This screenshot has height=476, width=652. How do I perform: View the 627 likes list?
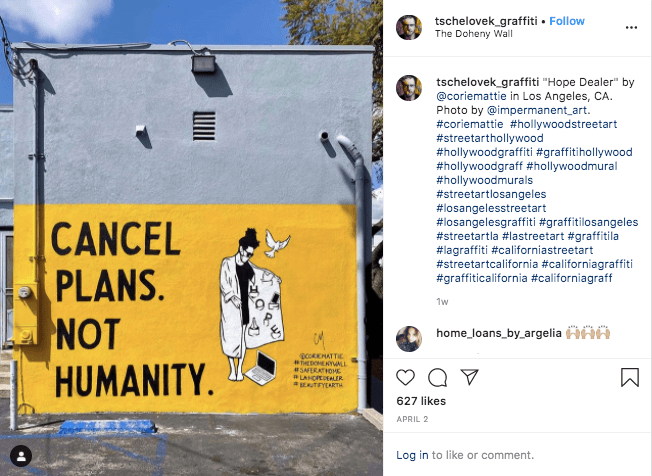[x=421, y=401]
